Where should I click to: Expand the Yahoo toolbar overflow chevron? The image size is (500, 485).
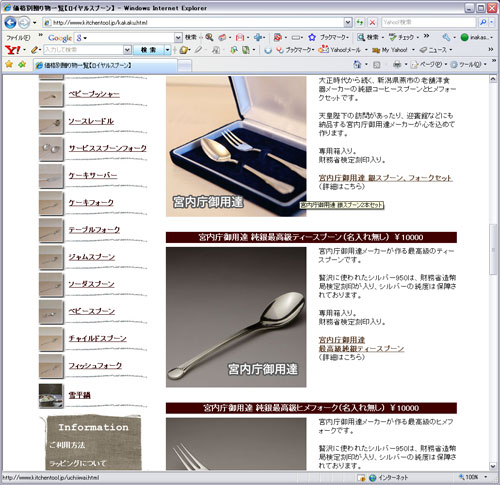tap(491, 49)
